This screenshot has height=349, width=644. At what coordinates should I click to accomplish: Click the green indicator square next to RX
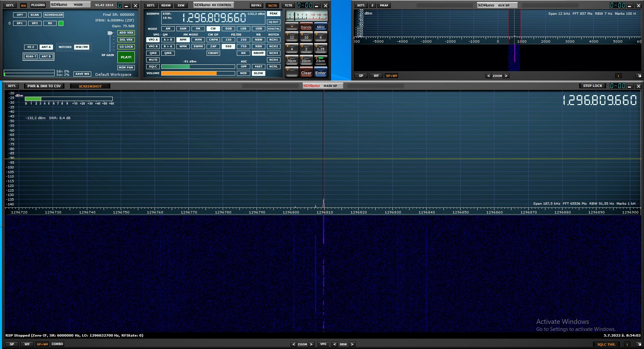coord(61,23)
